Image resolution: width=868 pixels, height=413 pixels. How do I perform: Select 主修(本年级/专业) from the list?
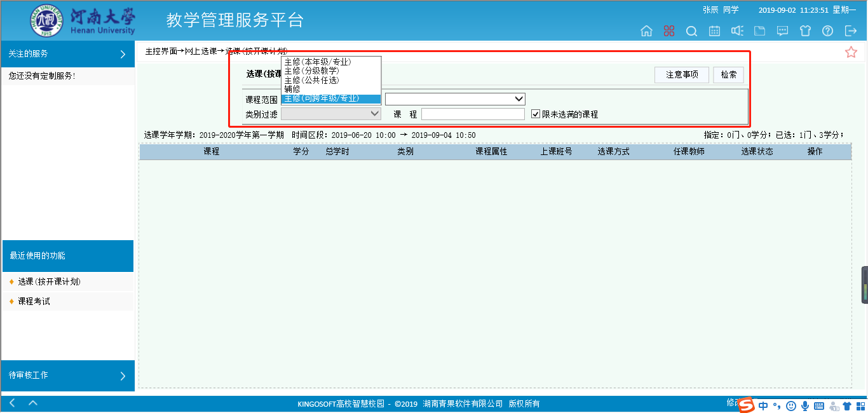click(318, 62)
